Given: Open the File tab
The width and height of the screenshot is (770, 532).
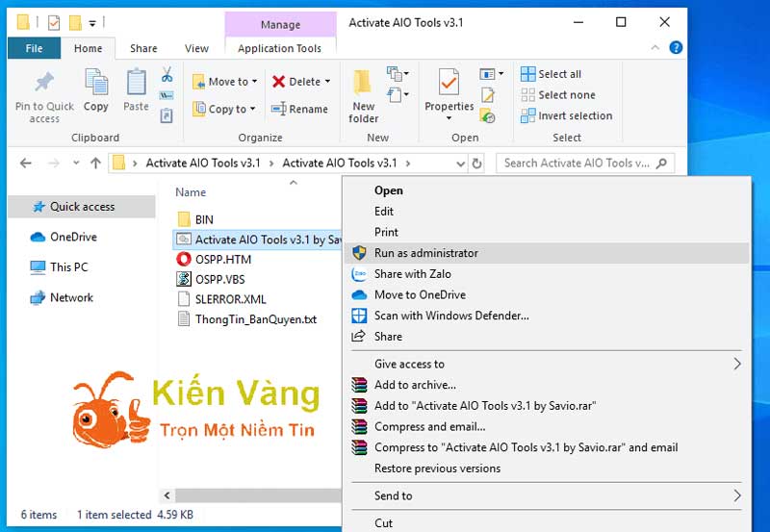Looking at the screenshot, I should (34, 48).
